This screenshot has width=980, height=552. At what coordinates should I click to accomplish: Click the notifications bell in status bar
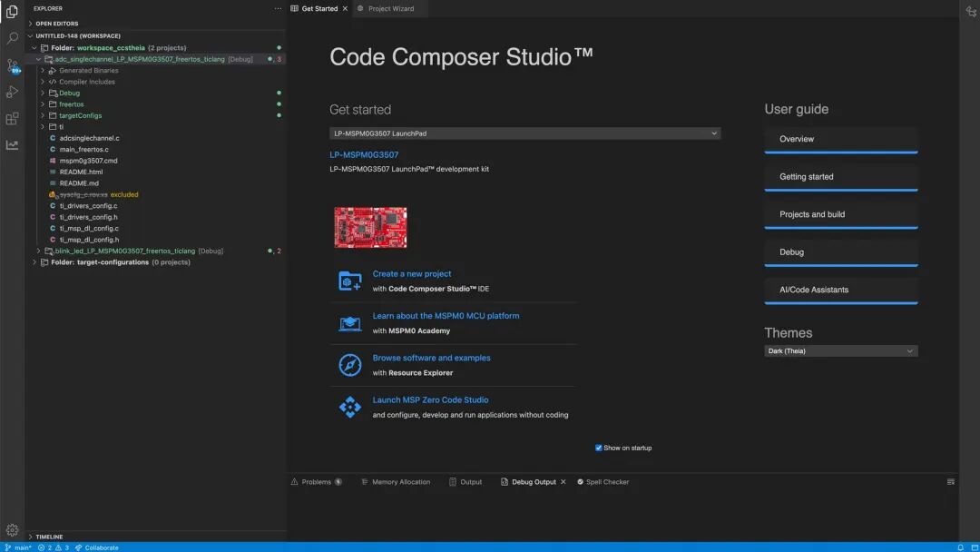click(x=961, y=547)
